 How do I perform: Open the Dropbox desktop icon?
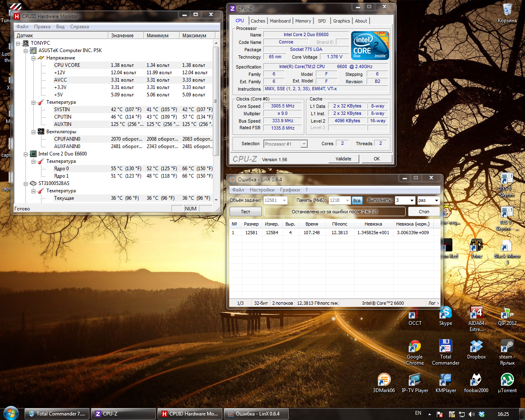(476, 347)
